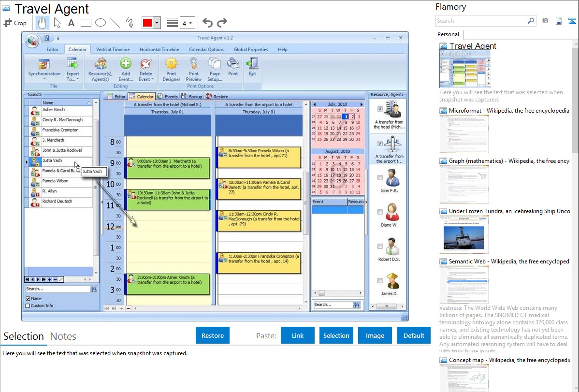The height and width of the screenshot is (392, 579).
Task: Toggle the Name checkbox under tourist search
Action: [x=28, y=299]
